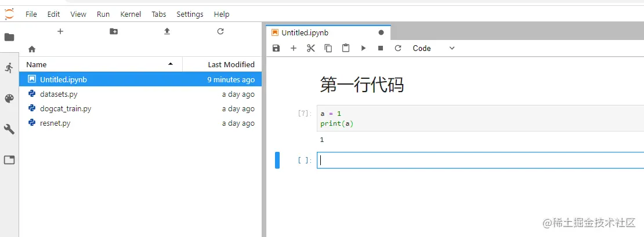Insert a cell below with plus icon

(293, 48)
